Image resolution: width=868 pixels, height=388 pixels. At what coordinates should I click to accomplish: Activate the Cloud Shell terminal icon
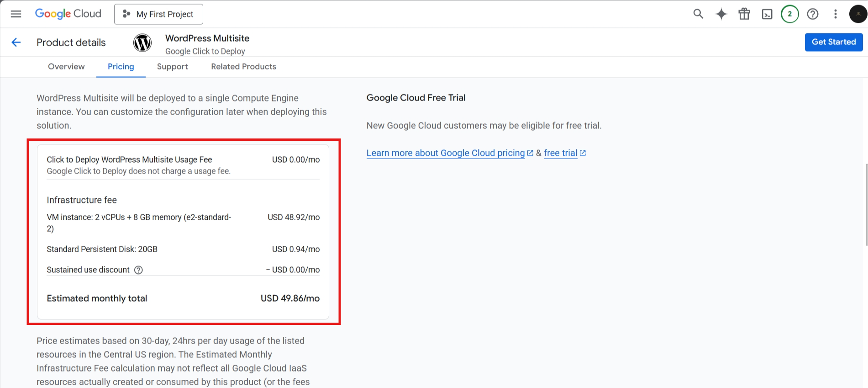point(767,14)
